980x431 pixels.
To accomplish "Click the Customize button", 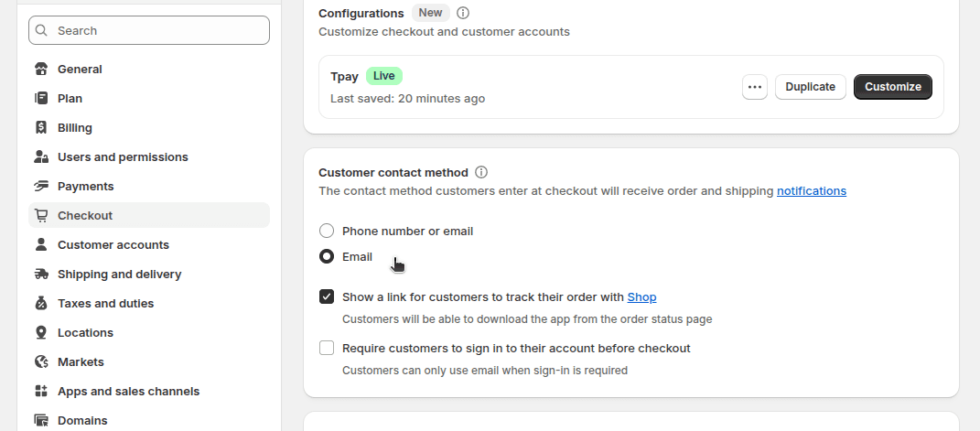I will pos(892,87).
